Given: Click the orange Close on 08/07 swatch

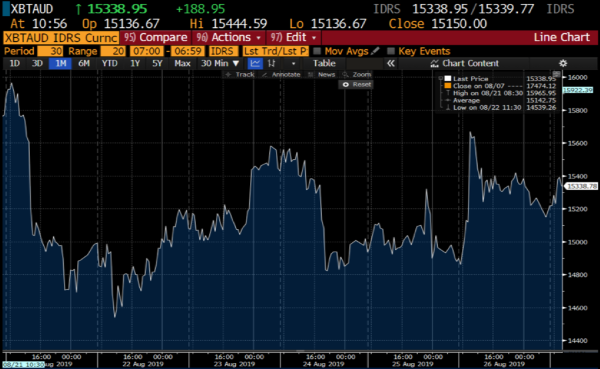Looking at the screenshot, I should (448, 86).
